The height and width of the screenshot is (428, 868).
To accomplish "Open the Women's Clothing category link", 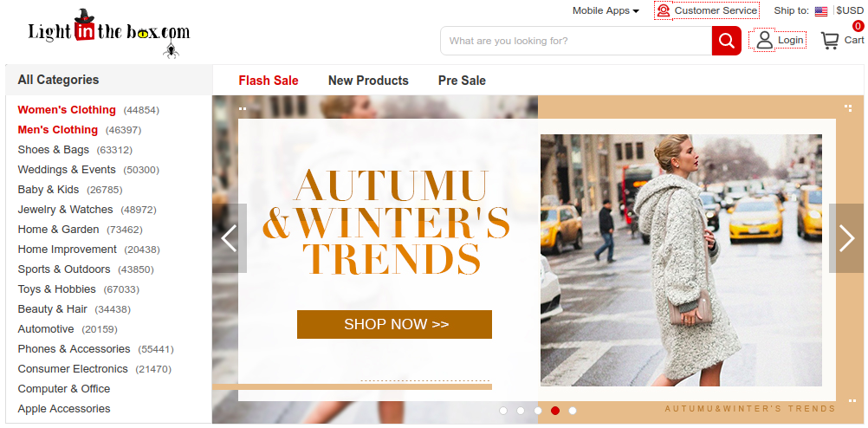I will 67,110.
